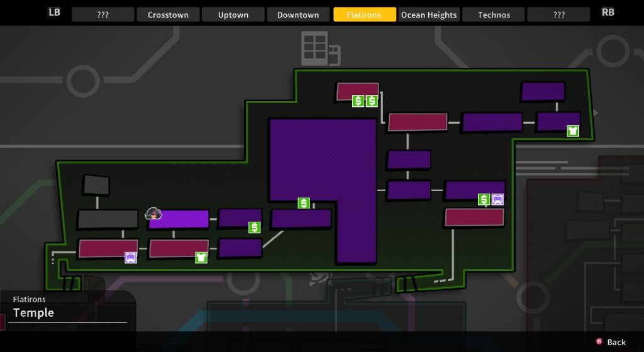644x352 pixels.
Task: Select the bus stop icon in bottom-left red room
Action: tap(131, 257)
